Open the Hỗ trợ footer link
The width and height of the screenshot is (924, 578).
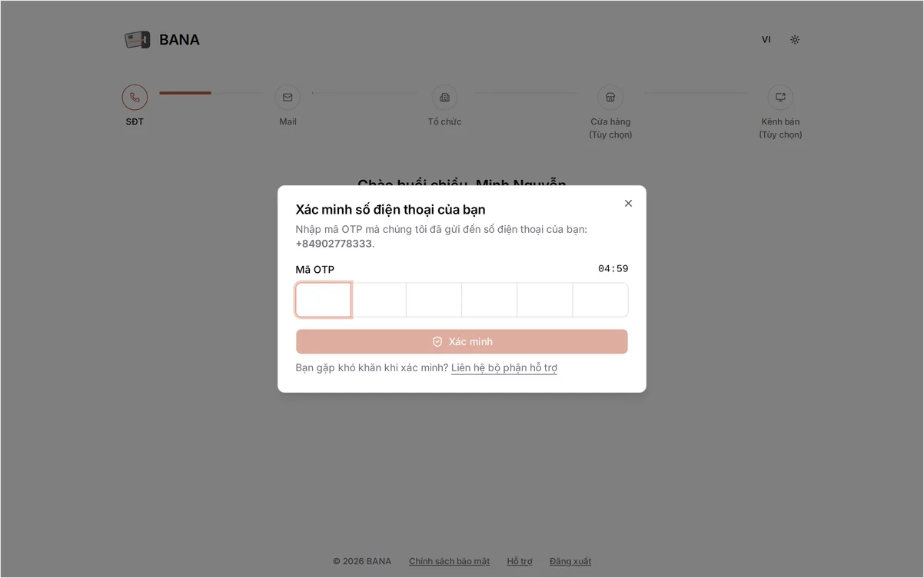point(520,561)
